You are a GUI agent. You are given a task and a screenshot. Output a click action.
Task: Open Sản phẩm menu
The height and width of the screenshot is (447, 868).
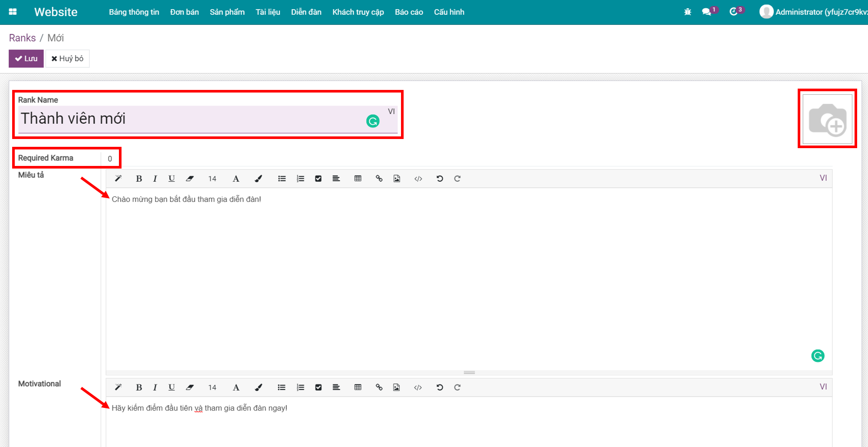coord(227,12)
